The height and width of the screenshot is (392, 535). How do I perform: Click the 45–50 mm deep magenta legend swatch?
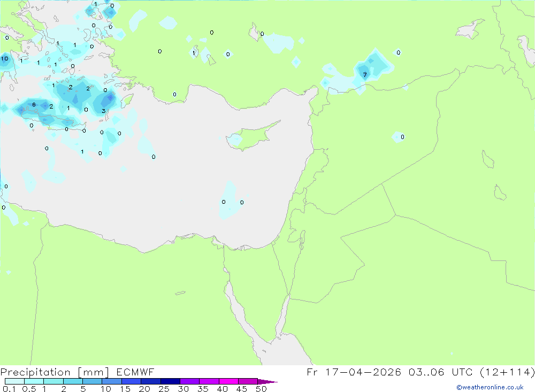pos(248,381)
